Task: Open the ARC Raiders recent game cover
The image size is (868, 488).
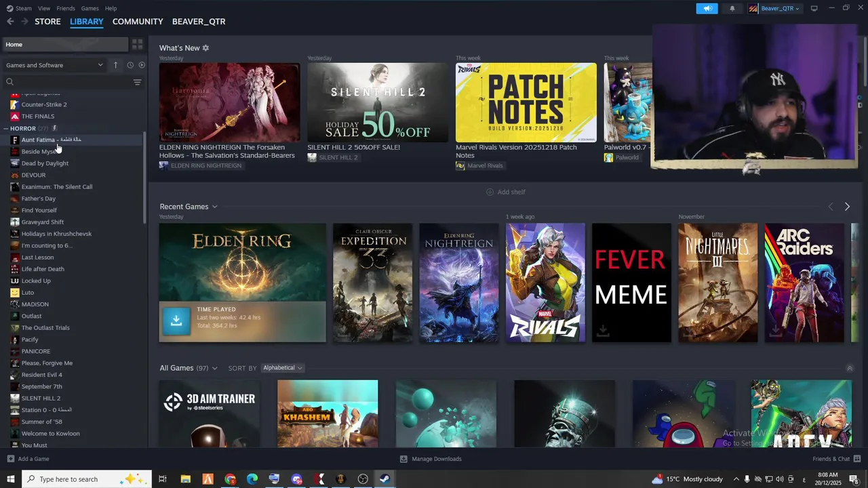Action: tap(804, 283)
